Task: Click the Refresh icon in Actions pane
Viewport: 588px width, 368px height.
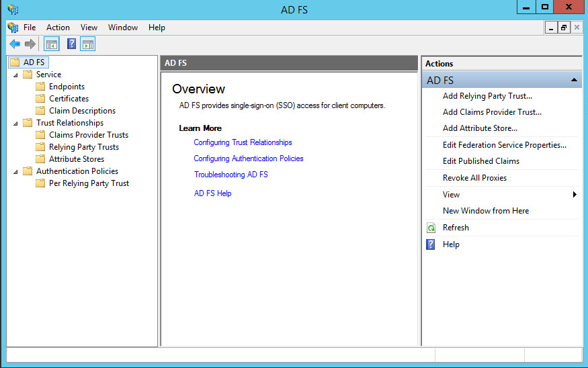Action: tap(431, 228)
